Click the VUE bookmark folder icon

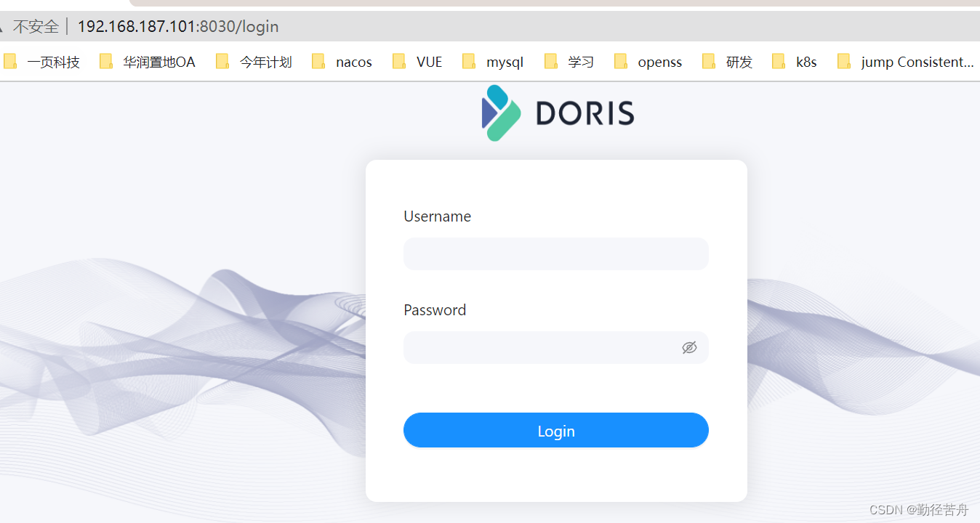point(398,62)
